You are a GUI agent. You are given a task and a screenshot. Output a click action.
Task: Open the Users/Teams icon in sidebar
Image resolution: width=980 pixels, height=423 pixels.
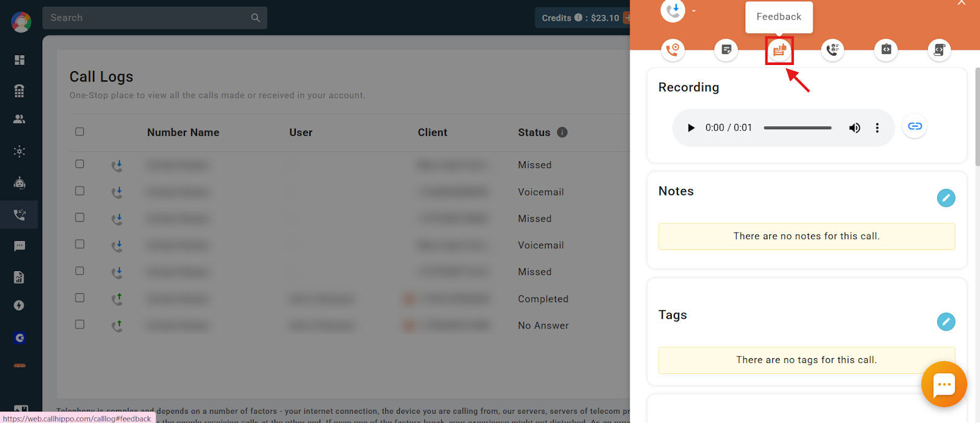20,119
